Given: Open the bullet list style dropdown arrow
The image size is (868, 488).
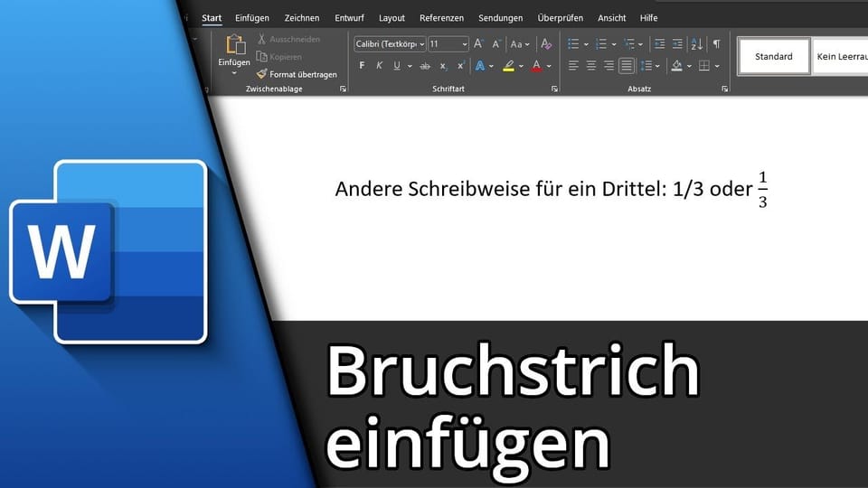Looking at the screenshot, I should click(586, 44).
